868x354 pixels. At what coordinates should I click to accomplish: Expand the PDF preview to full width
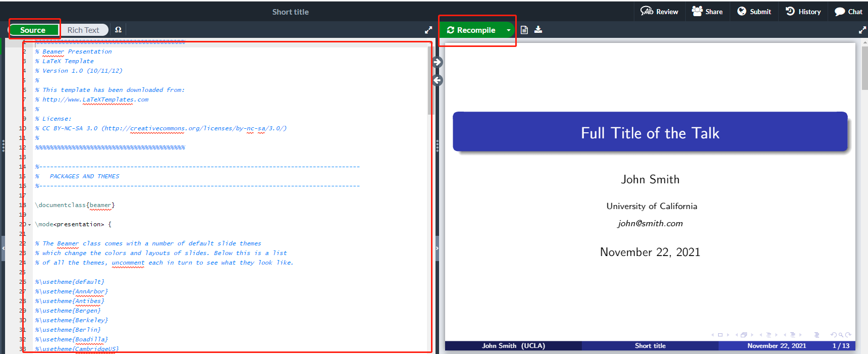pyautogui.click(x=862, y=30)
